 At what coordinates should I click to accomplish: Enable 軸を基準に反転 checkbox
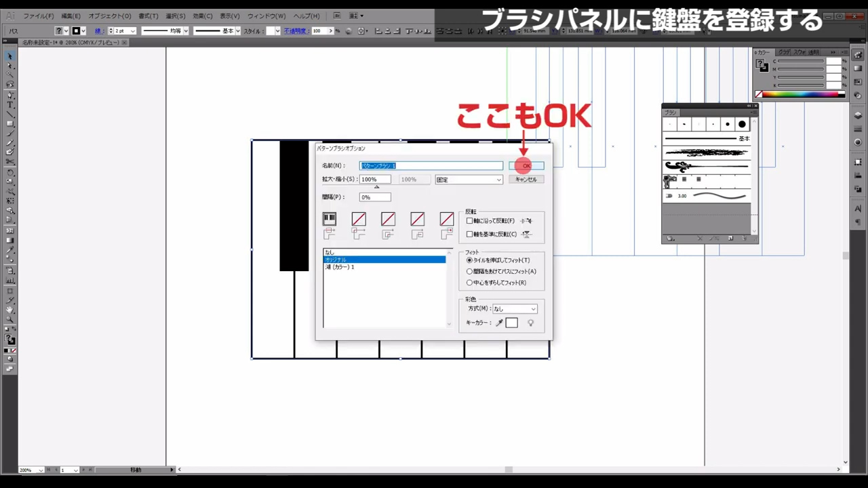469,235
